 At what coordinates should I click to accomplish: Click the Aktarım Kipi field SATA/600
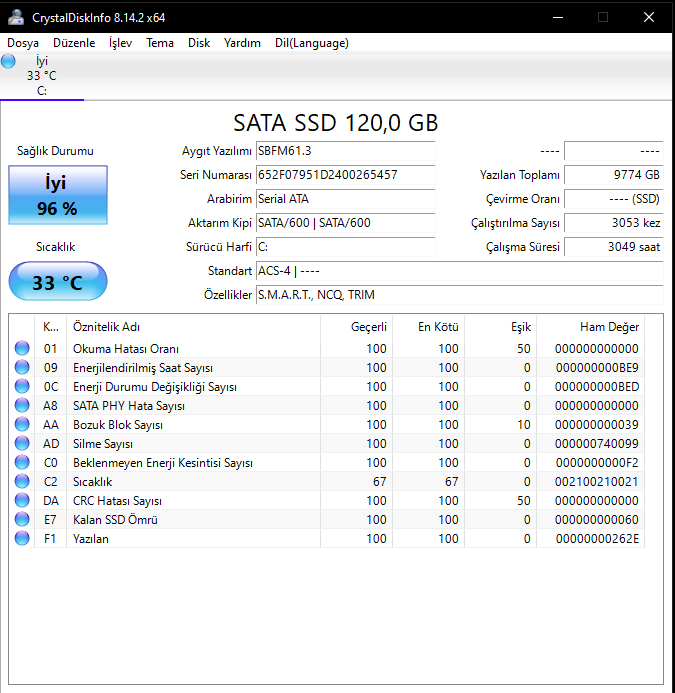click(x=346, y=223)
